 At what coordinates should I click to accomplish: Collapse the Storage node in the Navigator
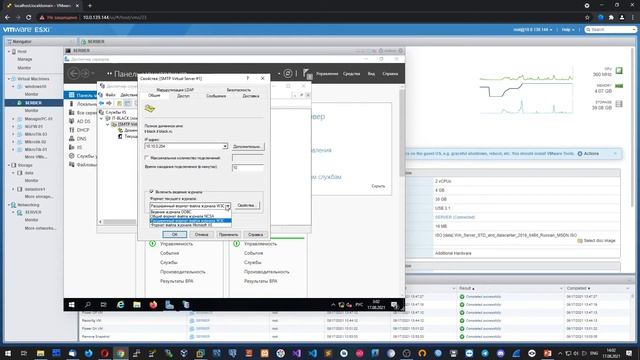[9, 165]
